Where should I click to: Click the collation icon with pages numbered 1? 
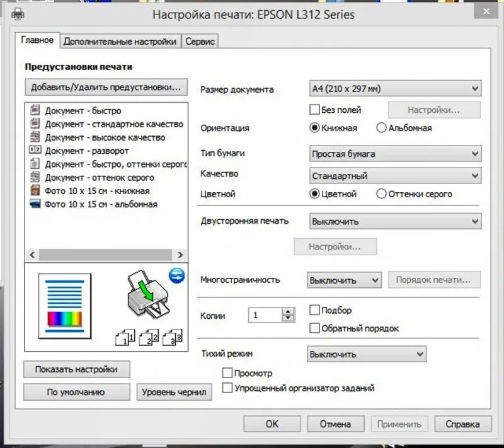click(125, 337)
